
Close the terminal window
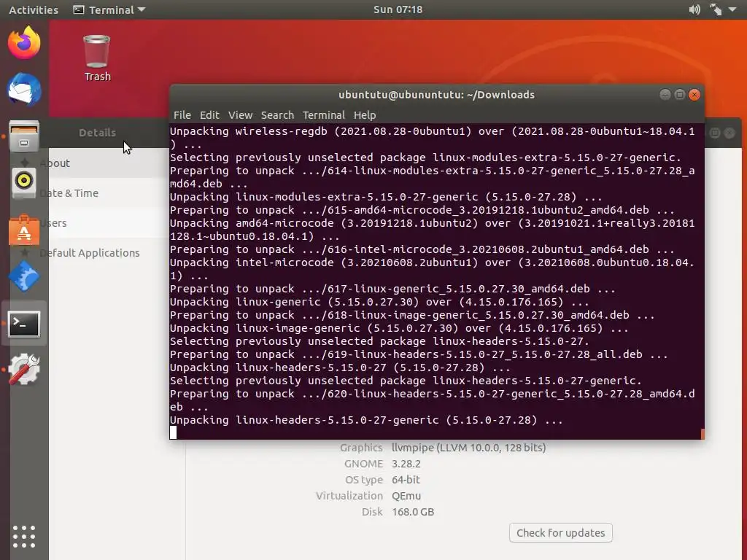pos(694,95)
